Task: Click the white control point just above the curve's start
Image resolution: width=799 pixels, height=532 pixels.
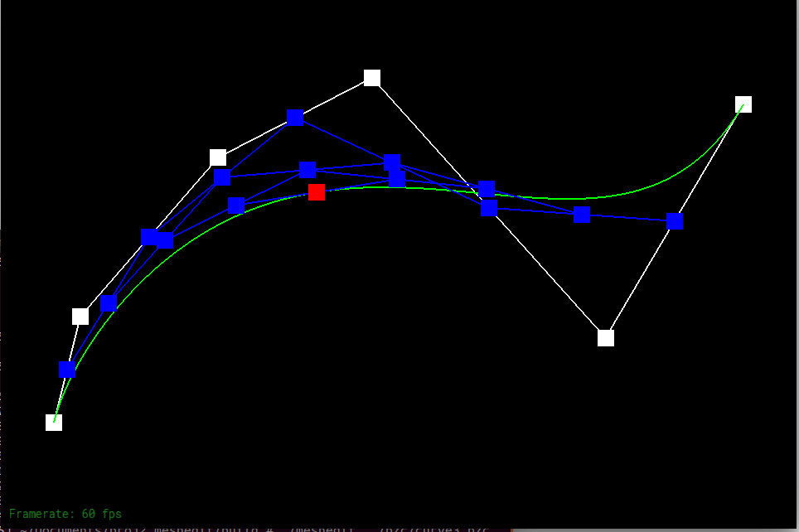Action: [80, 317]
